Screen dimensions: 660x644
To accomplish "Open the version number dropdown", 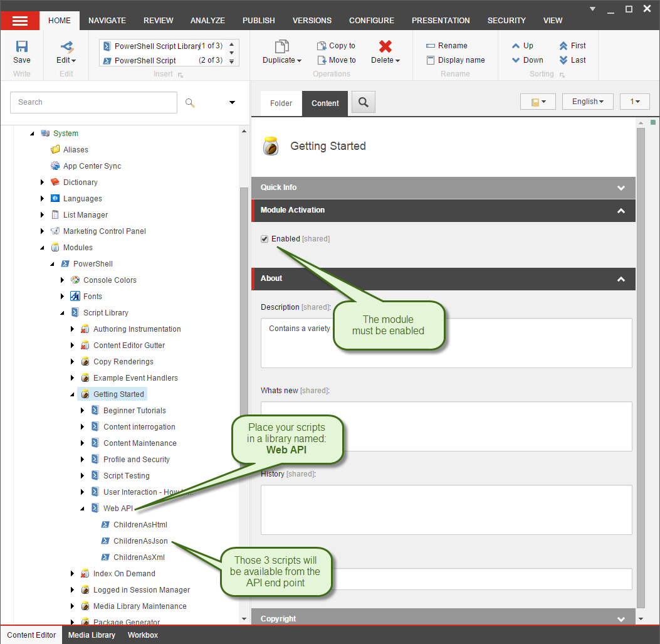I will 634,102.
